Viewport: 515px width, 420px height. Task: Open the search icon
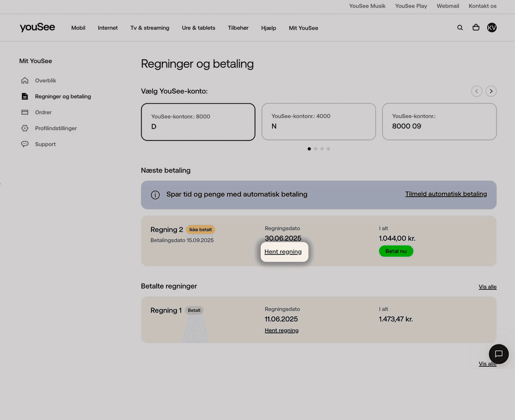coord(460,27)
